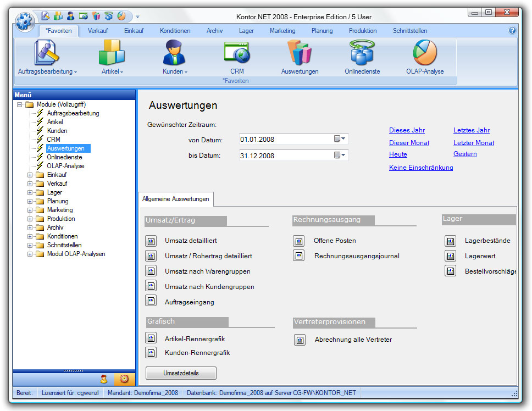Viewport: 532px width, 411px height.
Task: Expand the Einkauf tree folder
Action: (30, 175)
